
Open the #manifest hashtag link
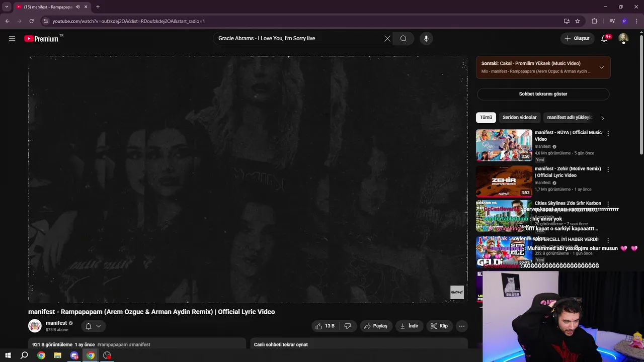coord(140,344)
